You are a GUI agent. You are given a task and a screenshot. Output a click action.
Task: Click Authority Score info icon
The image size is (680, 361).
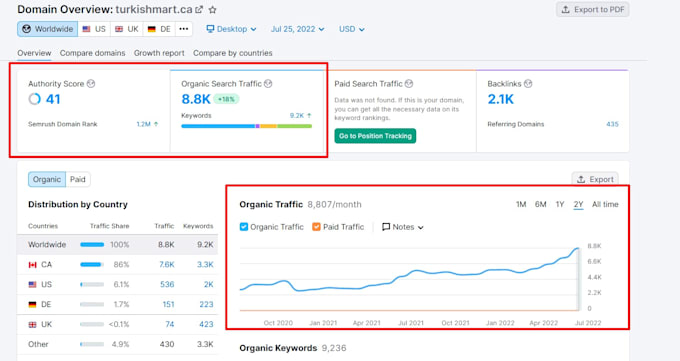pyautogui.click(x=91, y=84)
